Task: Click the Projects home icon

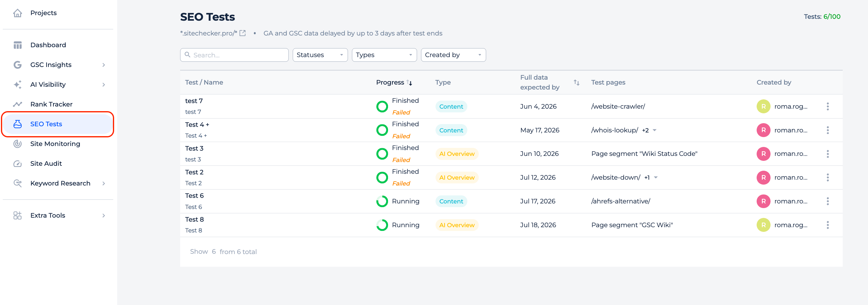Action: (x=18, y=13)
